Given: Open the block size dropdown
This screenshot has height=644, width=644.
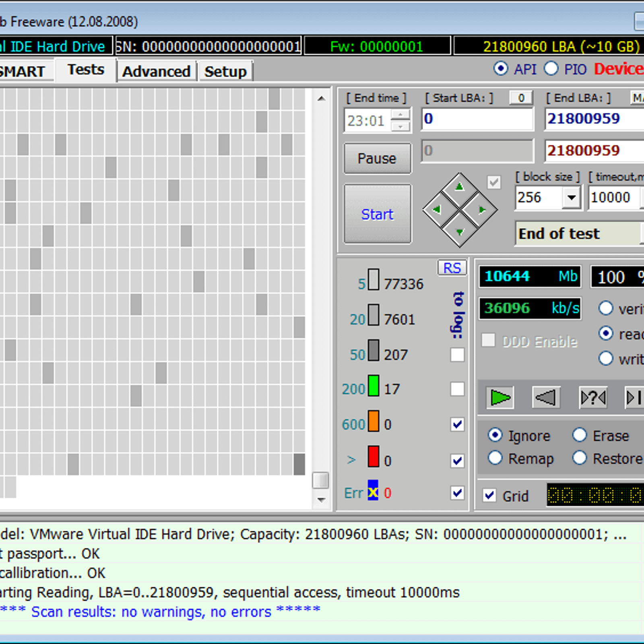Looking at the screenshot, I should (x=571, y=198).
